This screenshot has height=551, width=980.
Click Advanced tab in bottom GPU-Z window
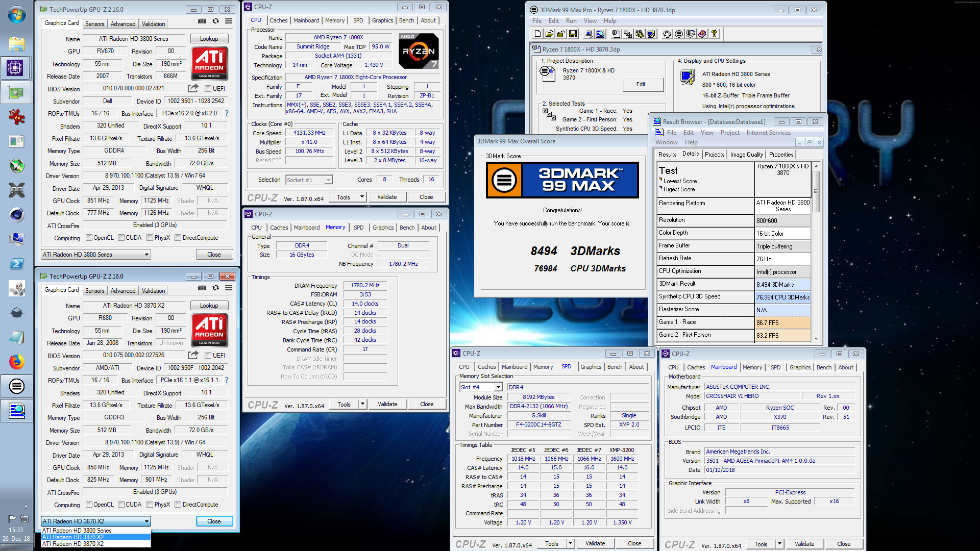123,291
